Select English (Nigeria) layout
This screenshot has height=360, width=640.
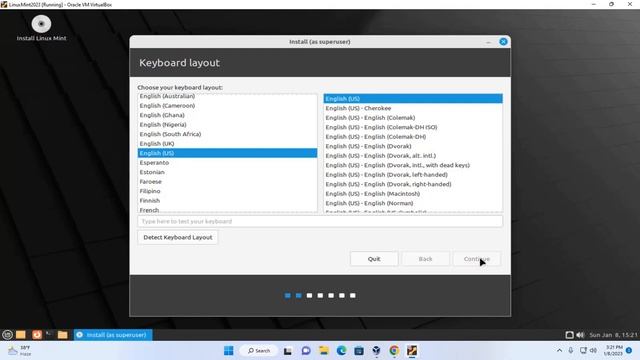[227, 124]
